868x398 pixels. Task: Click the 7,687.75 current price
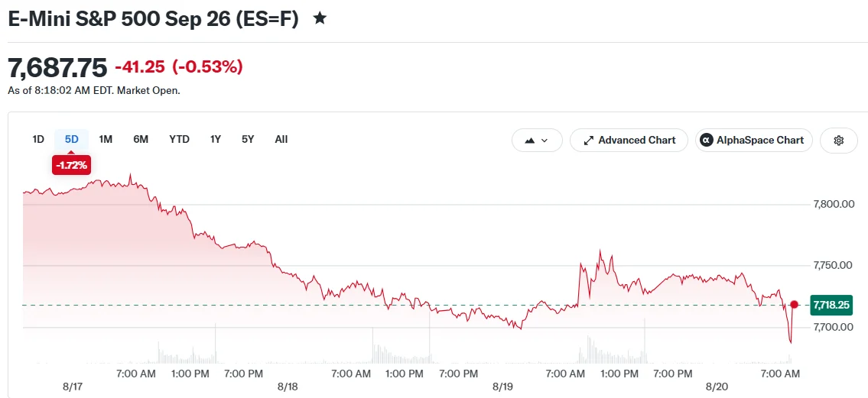click(57, 68)
